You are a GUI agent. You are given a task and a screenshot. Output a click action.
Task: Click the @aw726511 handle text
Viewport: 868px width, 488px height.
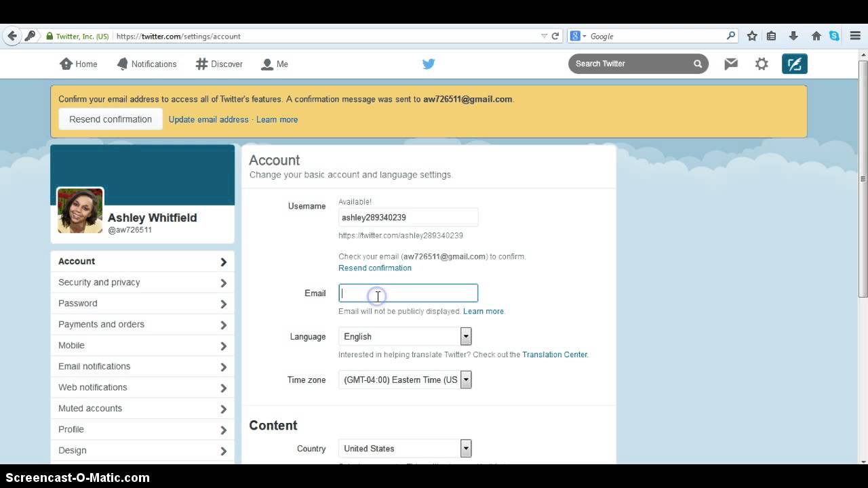[x=130, y=230]
